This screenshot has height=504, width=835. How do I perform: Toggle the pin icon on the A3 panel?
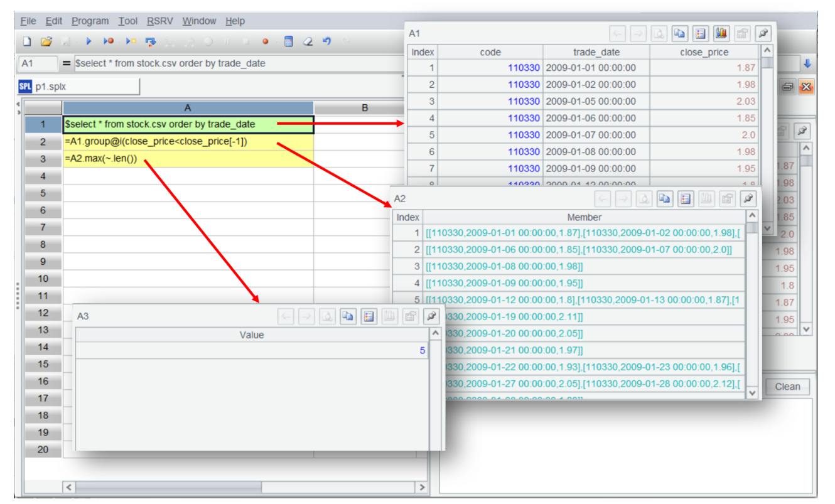[431, 316]
